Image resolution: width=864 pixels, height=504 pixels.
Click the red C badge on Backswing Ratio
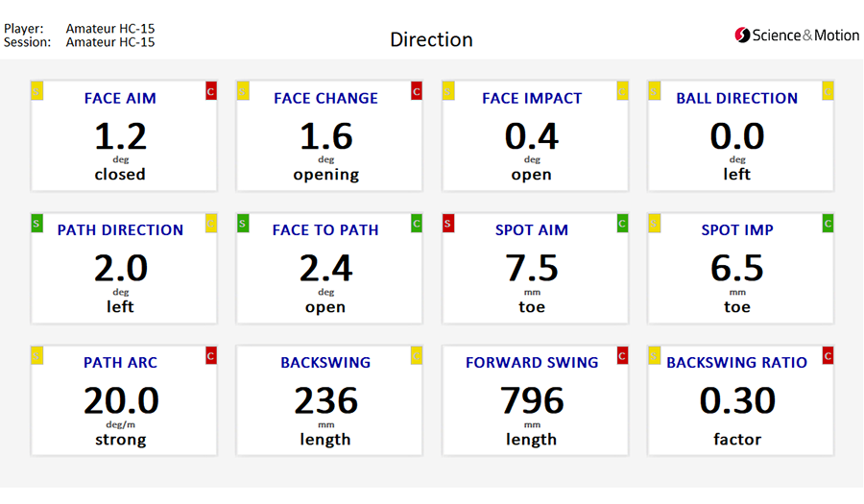point(828,356)
